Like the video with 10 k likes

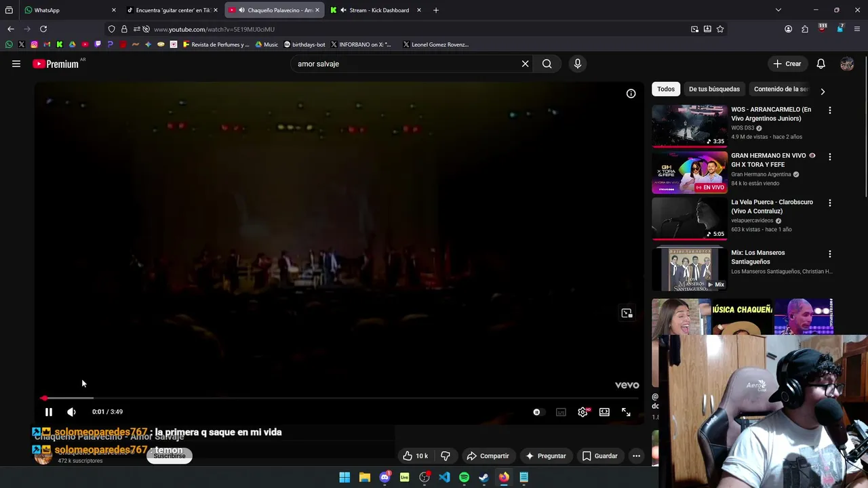point(415,456)
